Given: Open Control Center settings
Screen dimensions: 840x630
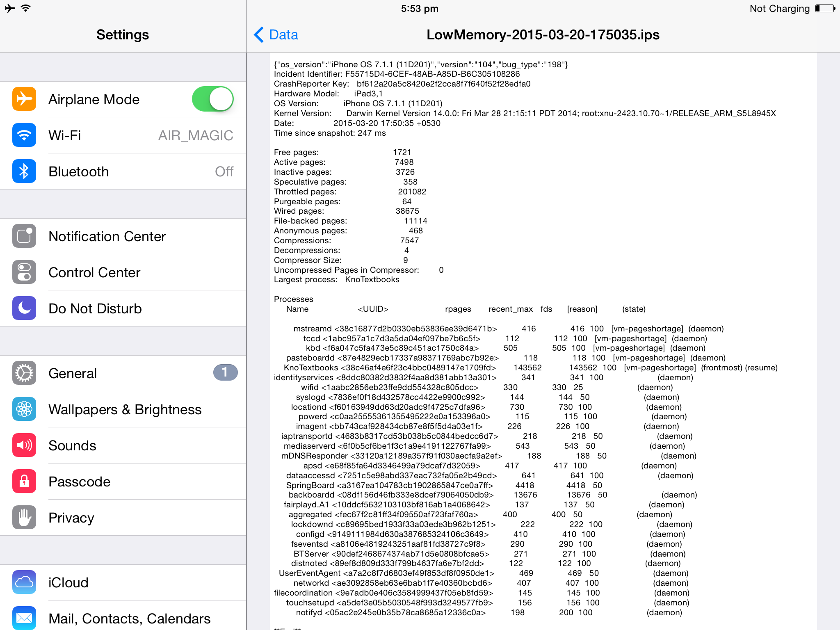Looking at the screenshot, I should point(123,272).
